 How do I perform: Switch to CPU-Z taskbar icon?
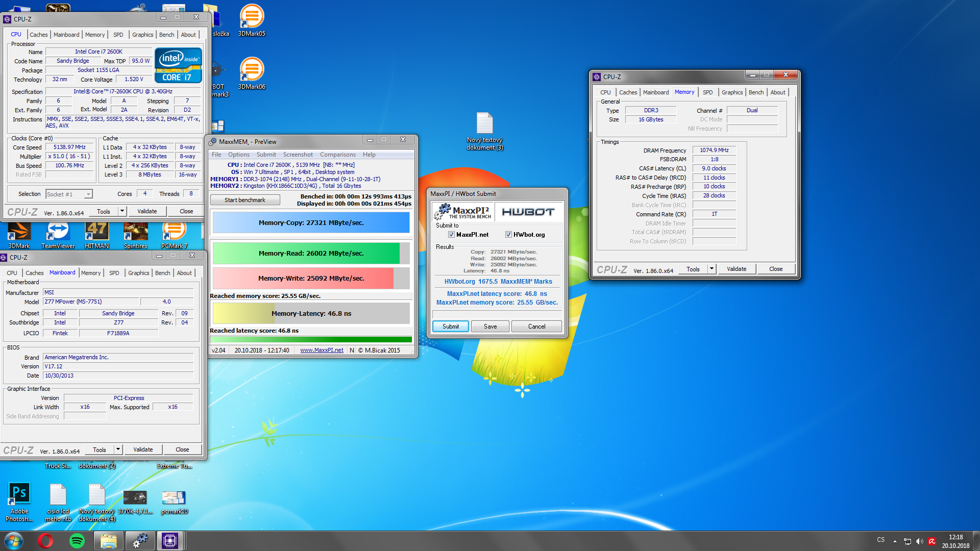(170, 541)
